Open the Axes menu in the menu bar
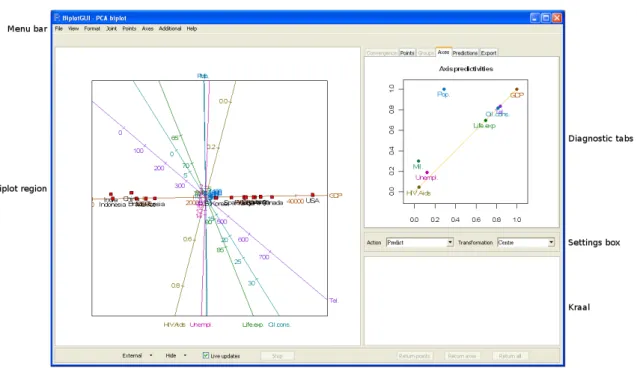Screen dimensions: 637x368 click(147, 29)
